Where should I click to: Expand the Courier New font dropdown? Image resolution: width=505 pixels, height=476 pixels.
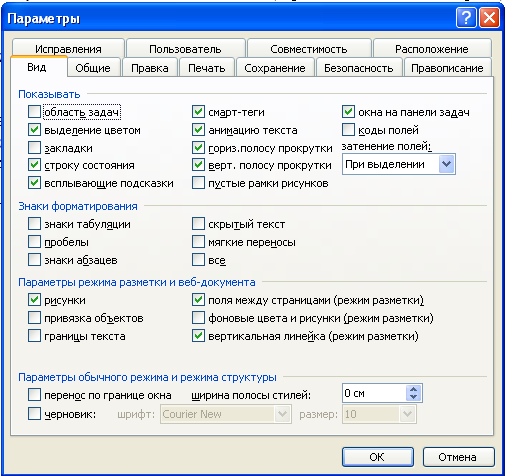(282, 414)
